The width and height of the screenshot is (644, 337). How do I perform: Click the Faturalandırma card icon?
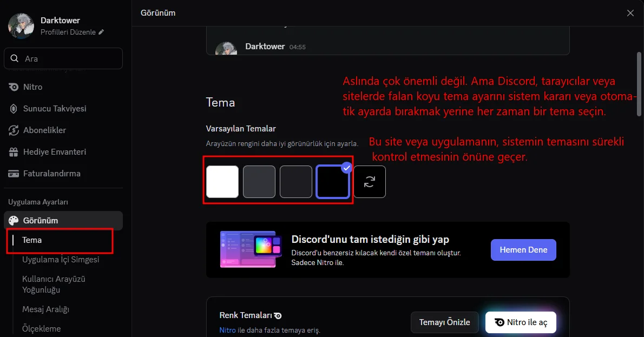tap(14, 174)
